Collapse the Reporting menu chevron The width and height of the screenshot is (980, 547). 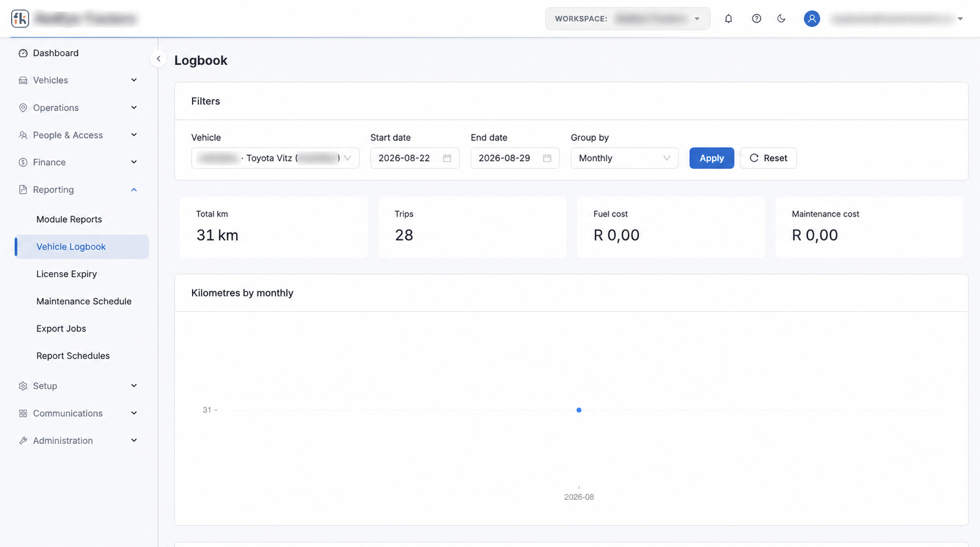(134, 190)
